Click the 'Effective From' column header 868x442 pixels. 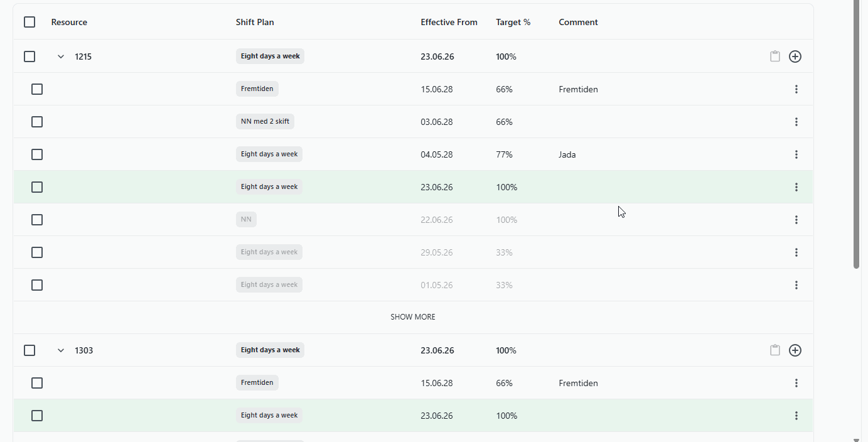point(449,22)
